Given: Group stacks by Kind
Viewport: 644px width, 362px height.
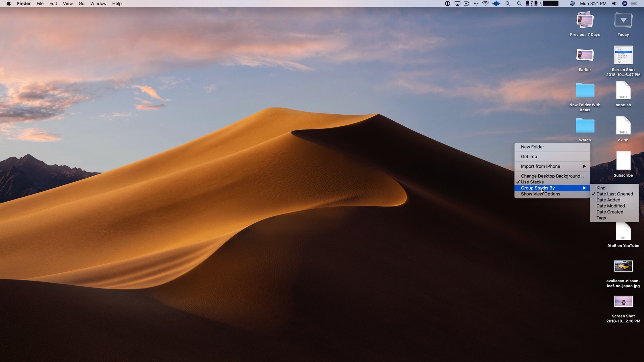Looking at the screenshot, I should pyautogui.click(x=601, y=188).
